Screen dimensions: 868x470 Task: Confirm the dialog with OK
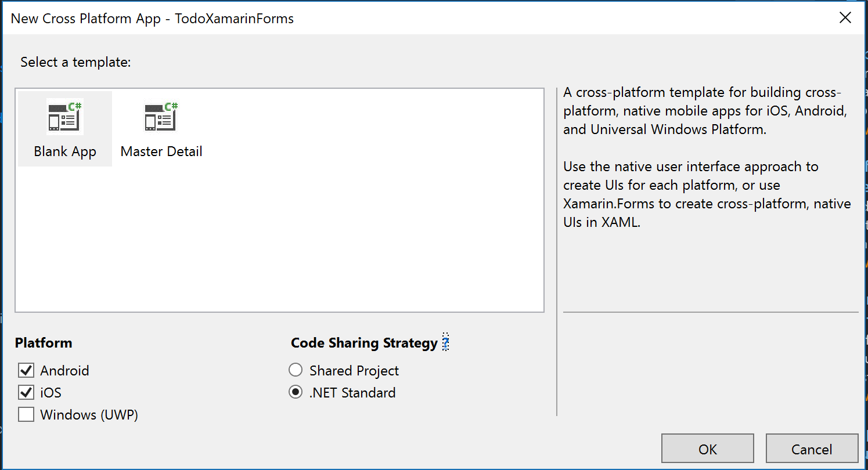tap(708, 449)
